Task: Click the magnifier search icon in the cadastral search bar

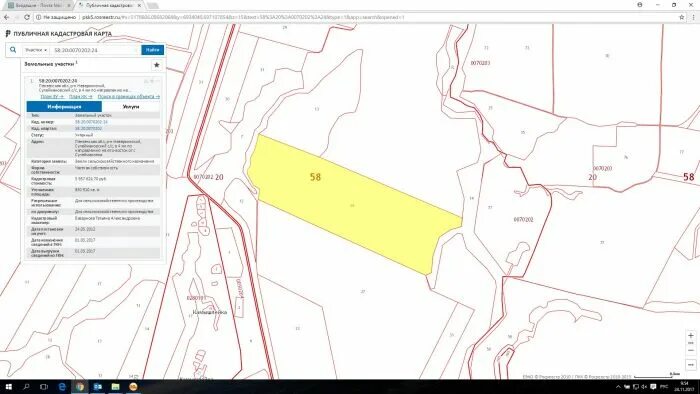Action: pos(13,50)
